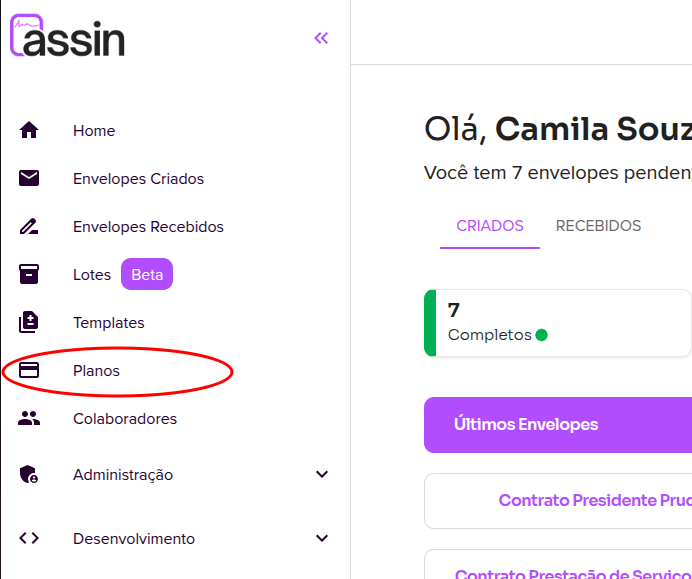Screen dimensions: 692x579
Task: Click the Templates library icon
Action: tap(29, 322)
